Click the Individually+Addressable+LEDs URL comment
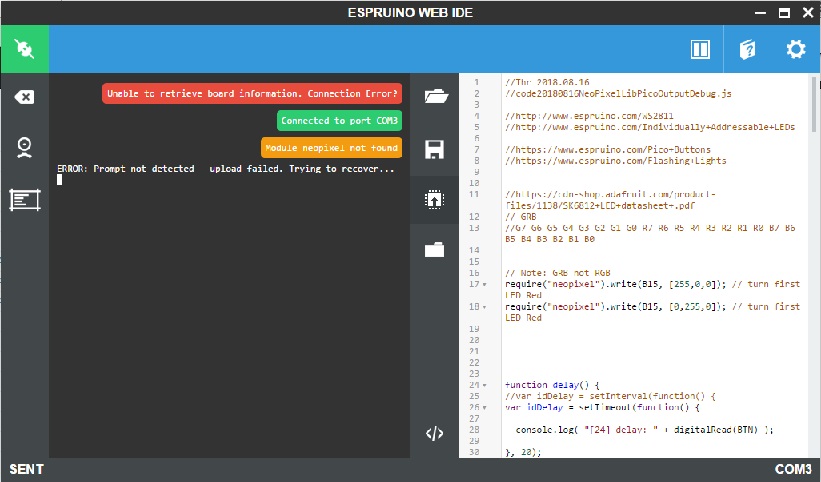This screenshot has height=482, width=821. coord(650,127)
